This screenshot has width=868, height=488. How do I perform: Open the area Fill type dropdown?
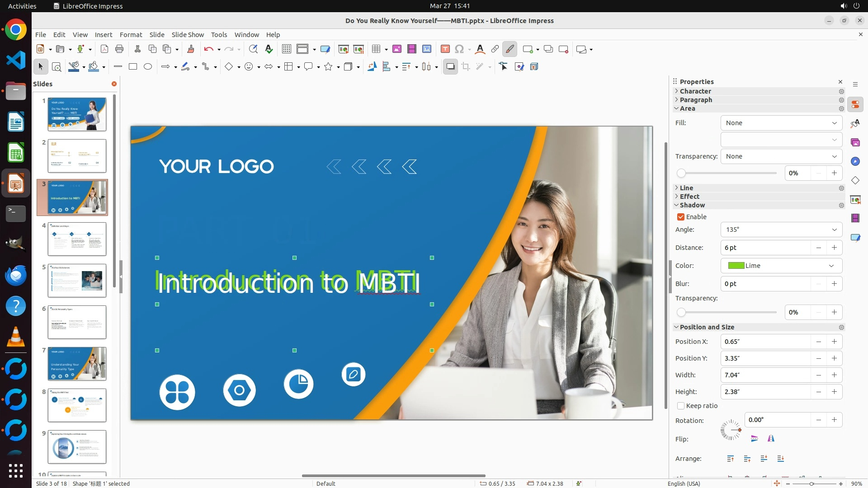(781, 123)
